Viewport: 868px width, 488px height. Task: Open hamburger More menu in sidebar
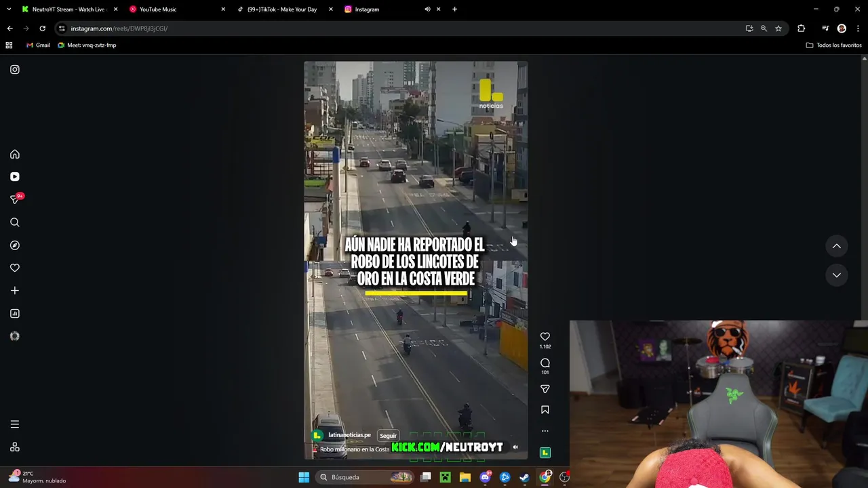tap(15, 424)
